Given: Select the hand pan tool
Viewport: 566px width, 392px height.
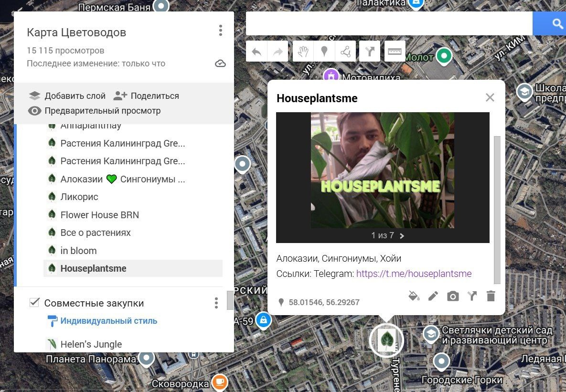Looking at the screenshot, I should click(x=303, y=52).
